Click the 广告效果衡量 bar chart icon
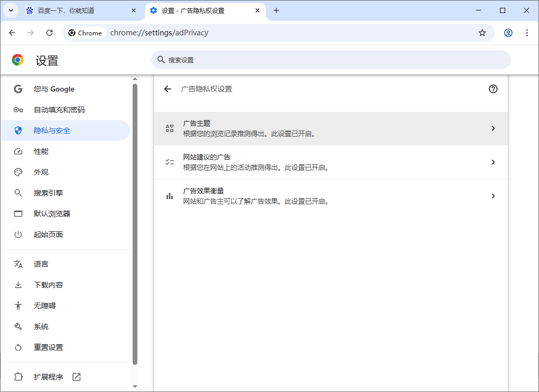The image size is (539, 392). 169,195
